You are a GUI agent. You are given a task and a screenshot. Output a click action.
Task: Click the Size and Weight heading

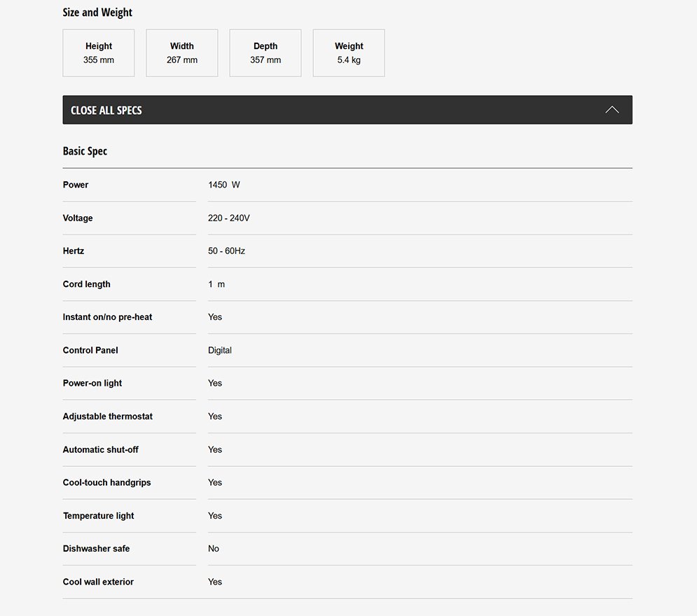click(x=97, y=13)
